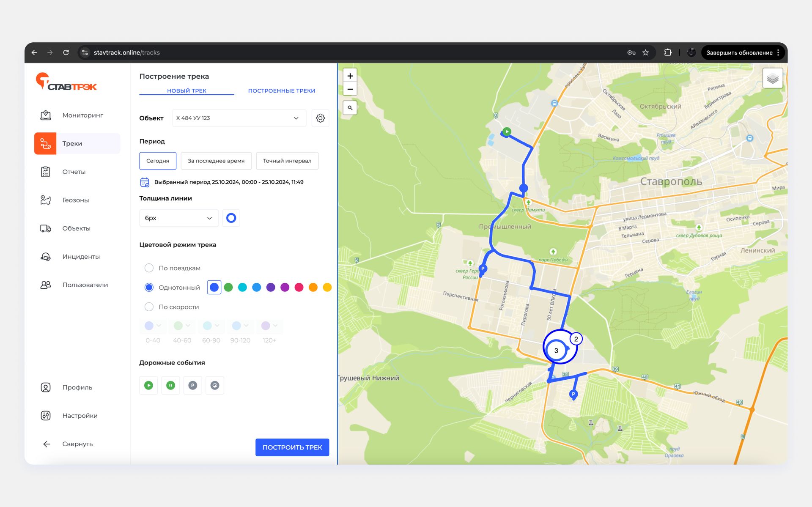
Task: Open the map layers switcher
Action: tap(772, 78)
